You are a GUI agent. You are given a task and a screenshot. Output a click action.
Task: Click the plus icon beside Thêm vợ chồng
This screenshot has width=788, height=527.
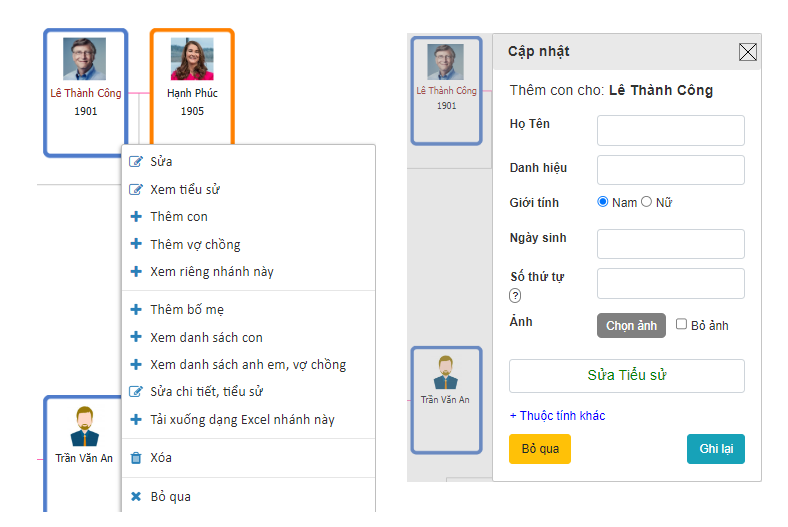(x=136, y=244)
